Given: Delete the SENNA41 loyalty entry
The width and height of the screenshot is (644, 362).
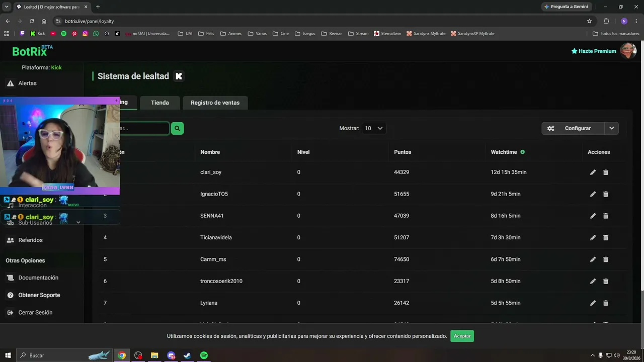Looking at the screenshot, I should pyautogui.click(x=605, y=216).
